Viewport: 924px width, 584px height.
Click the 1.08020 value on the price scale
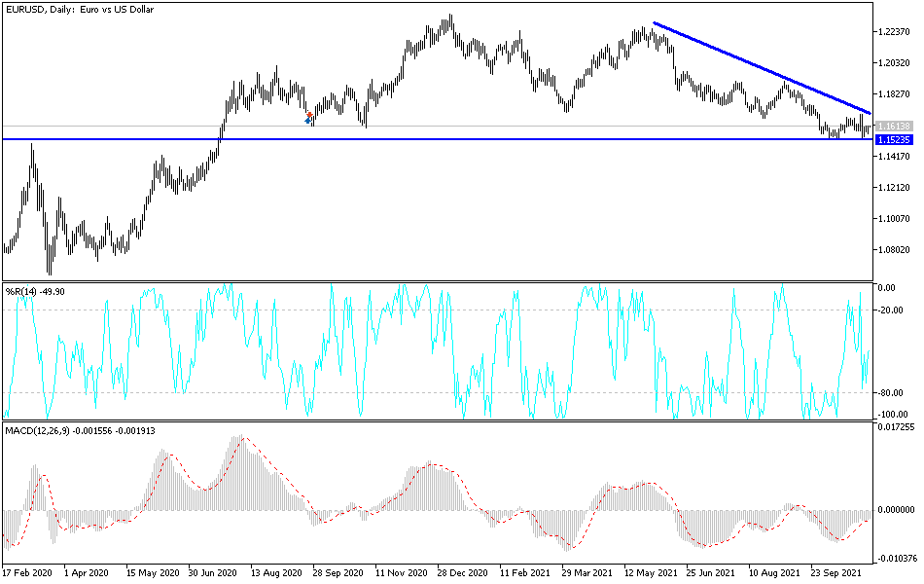click(x=895, y=250)
